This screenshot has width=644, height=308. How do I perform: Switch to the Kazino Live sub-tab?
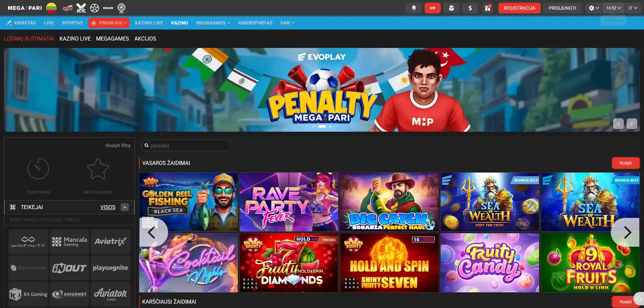(x=75, y=39)
